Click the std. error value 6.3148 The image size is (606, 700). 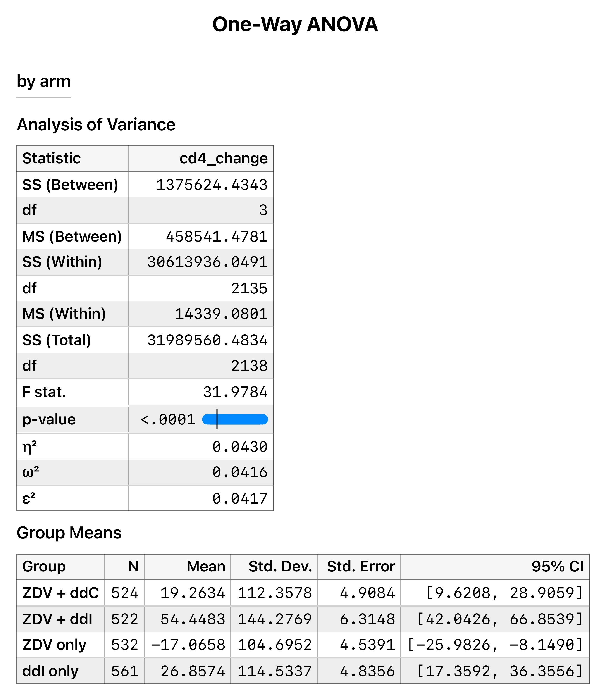click(x=367, y=619)
